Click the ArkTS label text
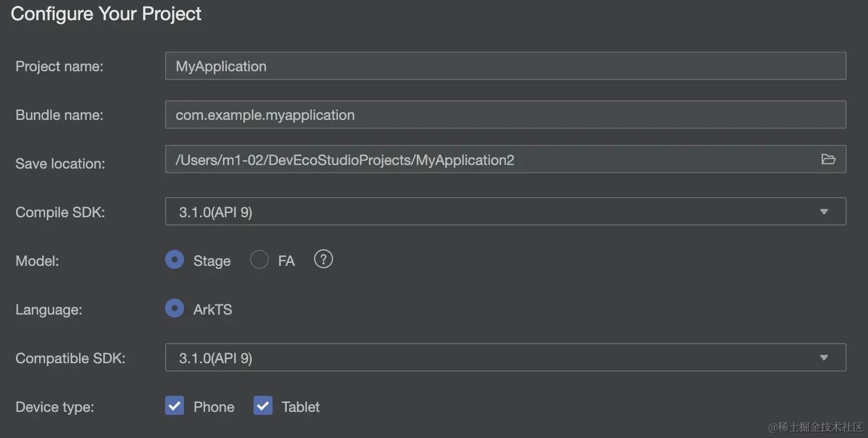 pyautogui.click(x=213, y=310)
